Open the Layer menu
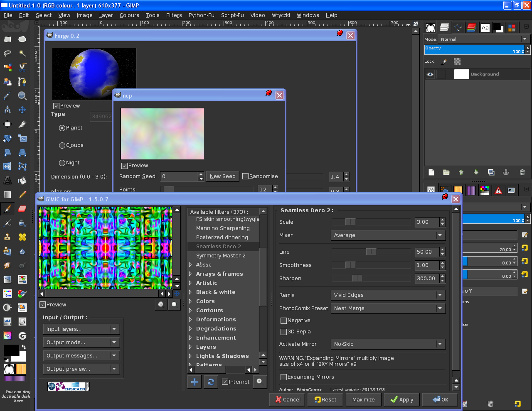 tap(106, 15)
